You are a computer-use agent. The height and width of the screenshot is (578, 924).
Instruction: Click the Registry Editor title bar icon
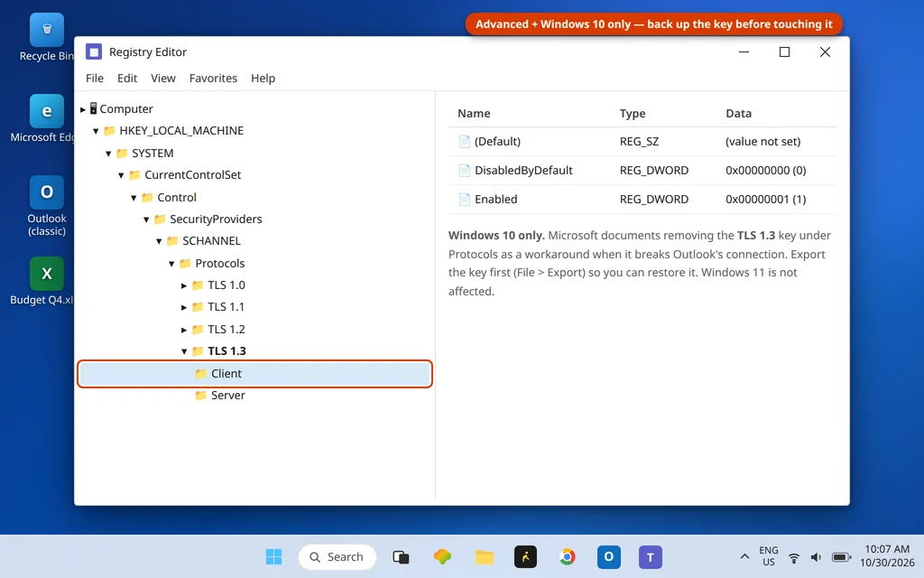94,51
